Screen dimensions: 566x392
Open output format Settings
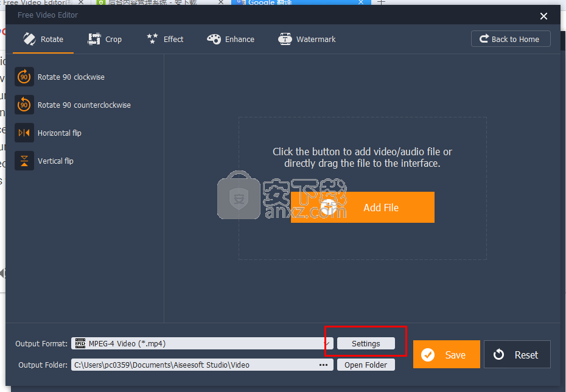point(366,343)
